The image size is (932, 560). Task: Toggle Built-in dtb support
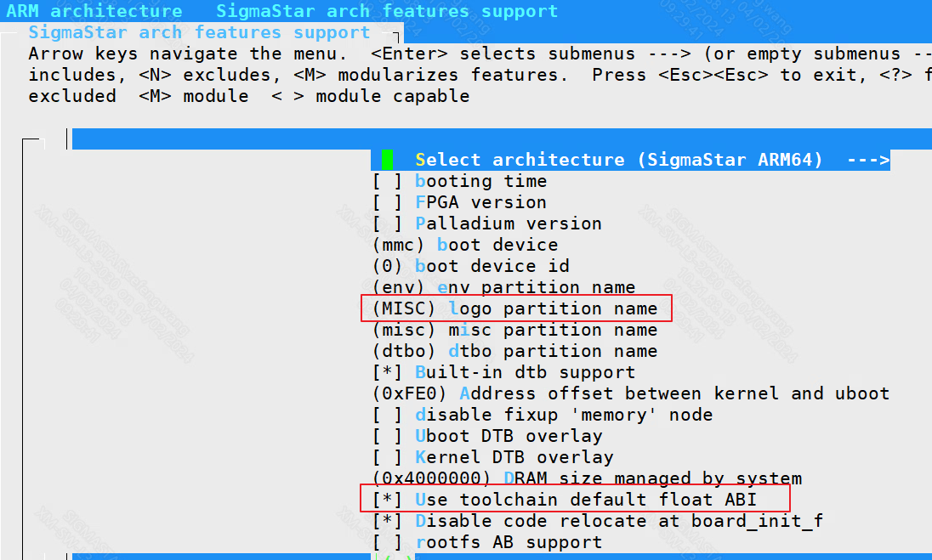pos(387,372)
